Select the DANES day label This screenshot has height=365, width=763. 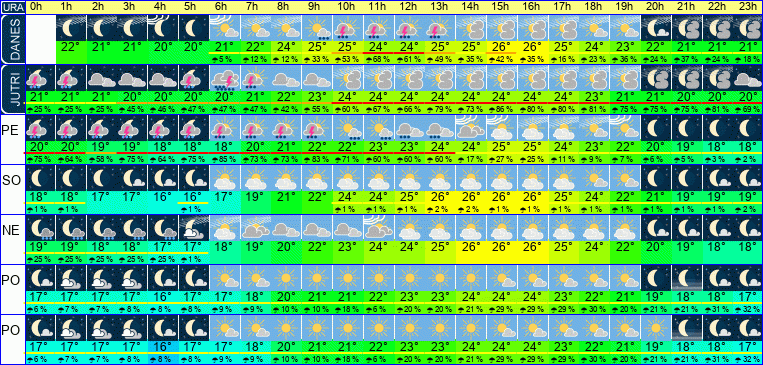point(12,39)
